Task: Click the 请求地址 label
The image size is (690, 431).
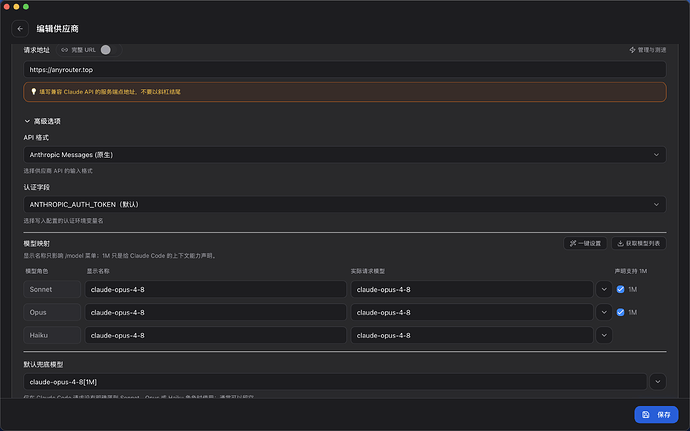Action: click(x=37, y=50)
